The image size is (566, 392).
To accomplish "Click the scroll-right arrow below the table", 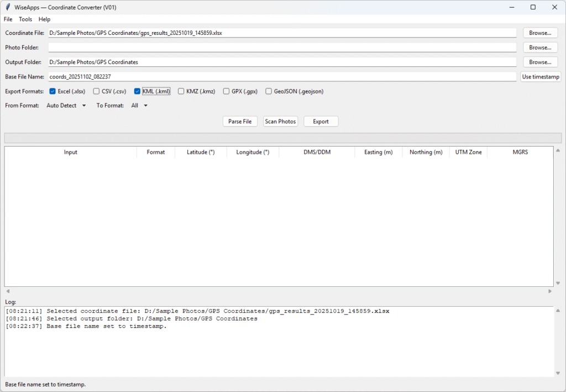I will coord(550,290).
